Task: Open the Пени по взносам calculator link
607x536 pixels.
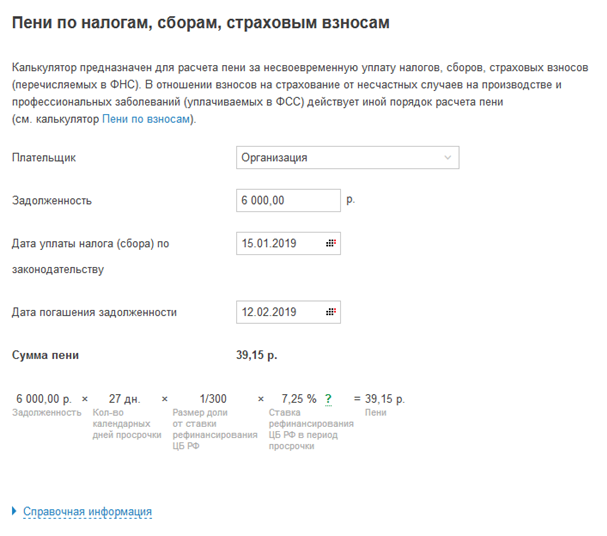Action: 146,119
